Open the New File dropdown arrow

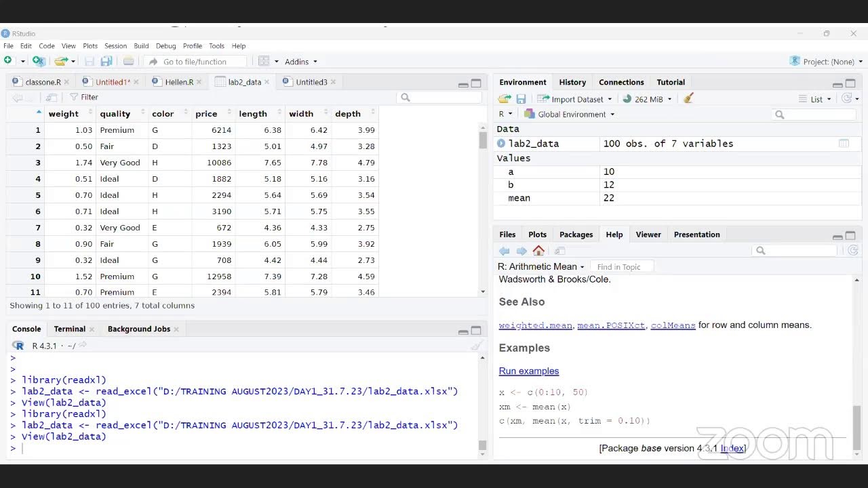[22, 62]
